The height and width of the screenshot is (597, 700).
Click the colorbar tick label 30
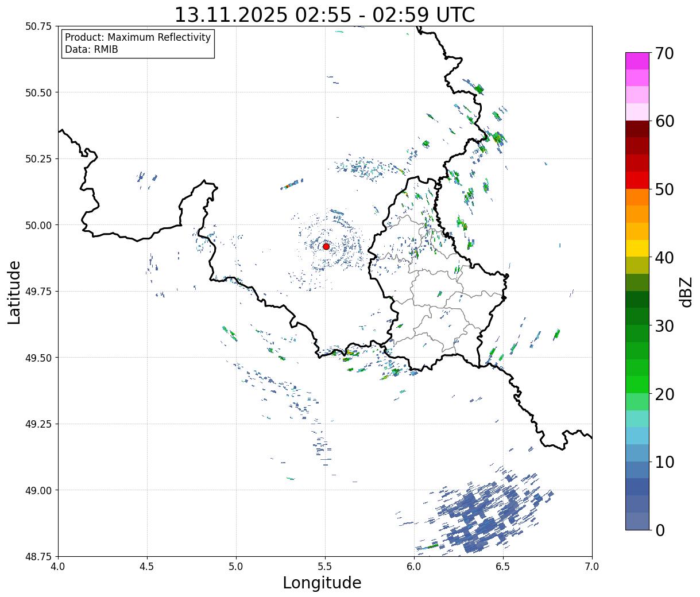tap(664, 325)
